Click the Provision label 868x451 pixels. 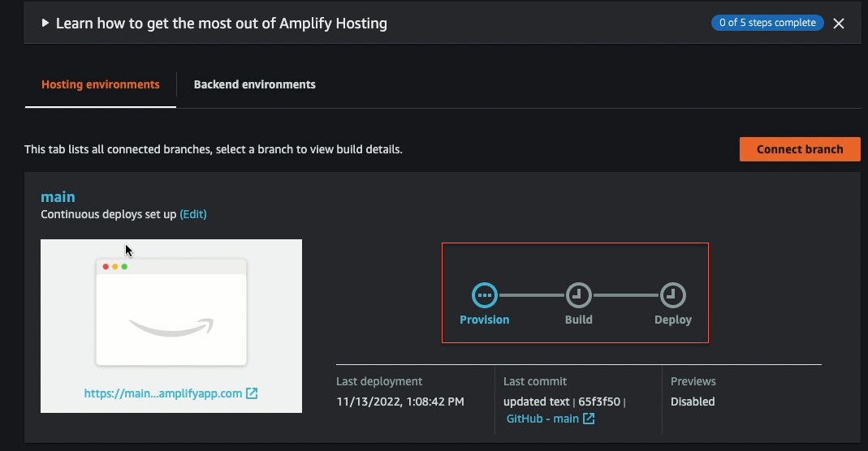click(x=485, y=320)
